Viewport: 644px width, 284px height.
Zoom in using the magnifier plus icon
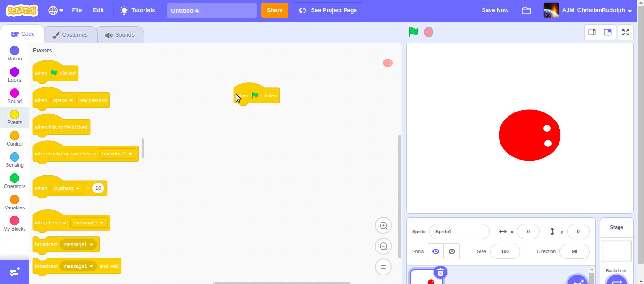tap(383, 225)
